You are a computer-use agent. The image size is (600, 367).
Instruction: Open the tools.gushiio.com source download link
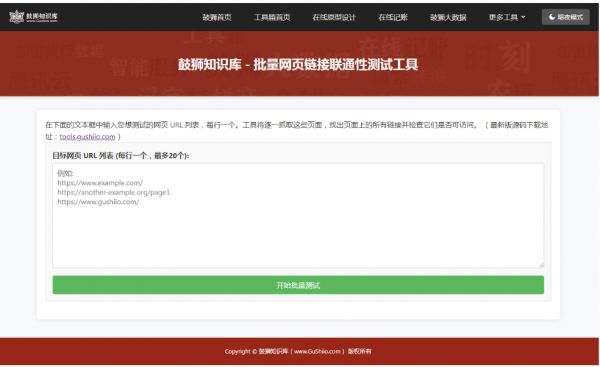(x=87, y=137)
